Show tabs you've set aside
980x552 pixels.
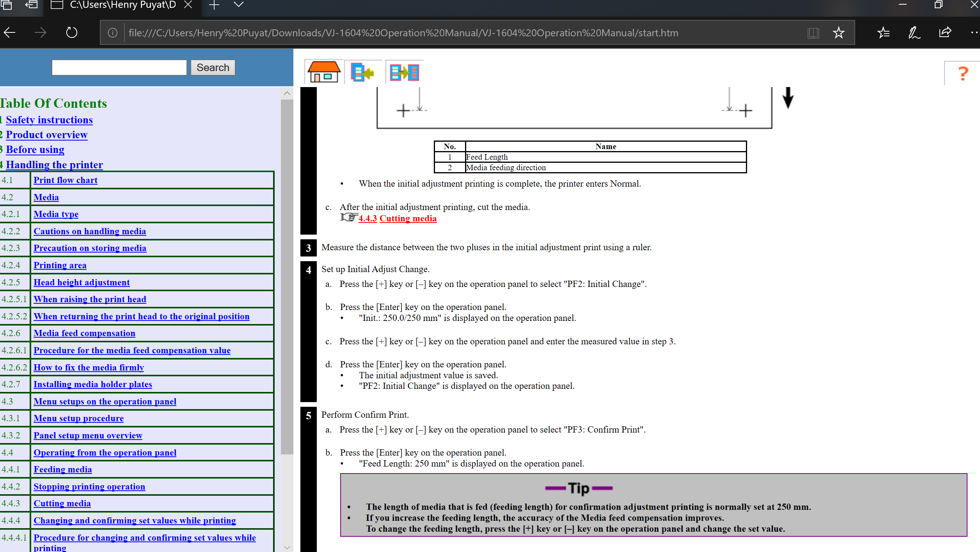(x=6, y=5)
